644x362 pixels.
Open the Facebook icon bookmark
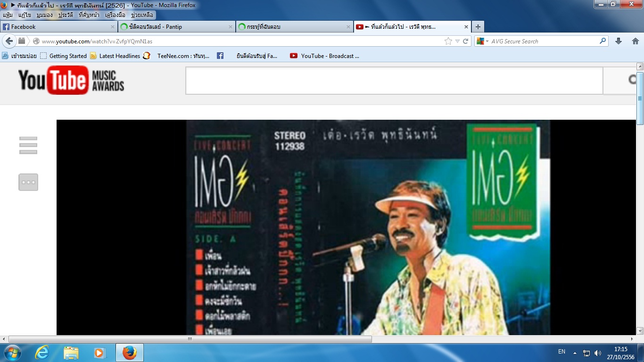(220, 56)
